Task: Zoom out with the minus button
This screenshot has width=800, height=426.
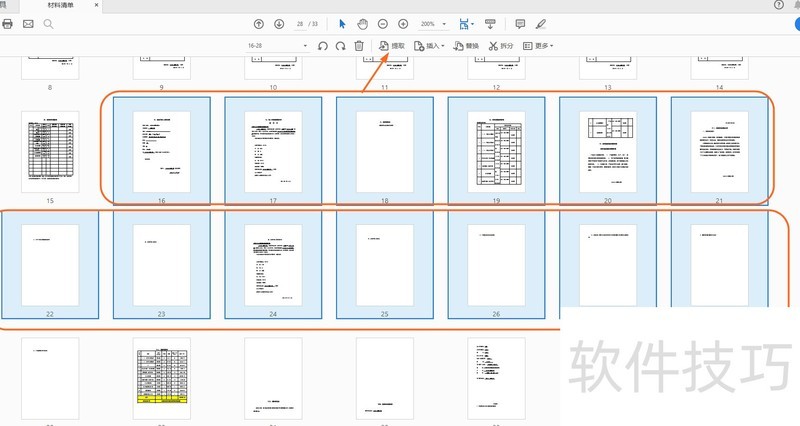Action: point(382,23)
